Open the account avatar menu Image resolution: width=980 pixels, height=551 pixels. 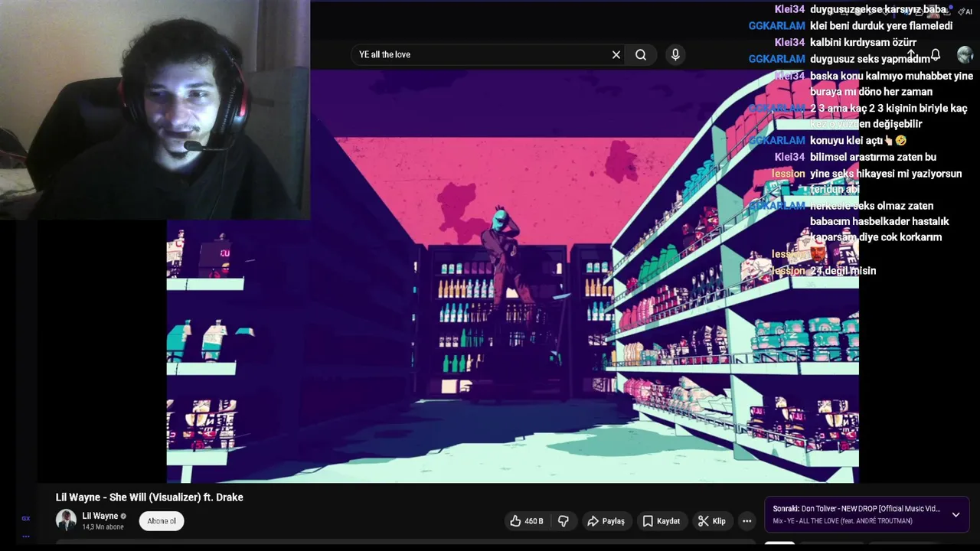(965, 55)
